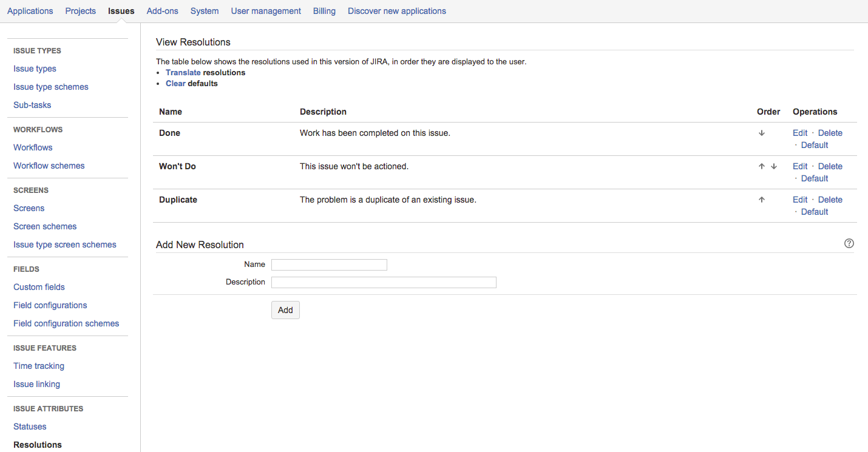This screenshot has height=452, width=868.
Task: Open the User management section
Action: (x=265, y=10)
